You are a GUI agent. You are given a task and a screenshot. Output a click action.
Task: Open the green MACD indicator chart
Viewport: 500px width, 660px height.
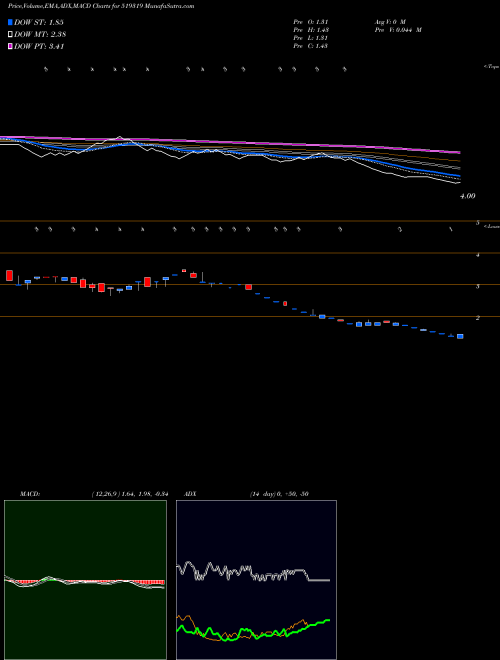[85, 580]
